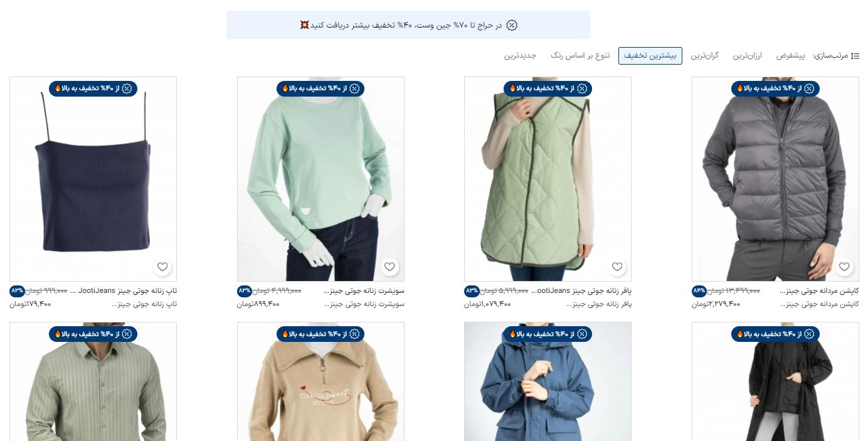This screenshot has height=441, width=868.
Task: Open the jean west 70% sale banner
Action: [x=408, y=25]
